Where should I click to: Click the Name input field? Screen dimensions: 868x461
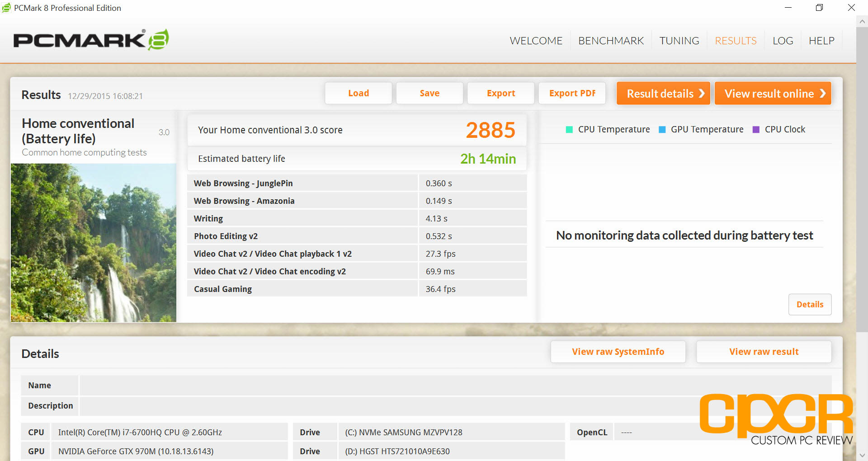pos(455,386)
